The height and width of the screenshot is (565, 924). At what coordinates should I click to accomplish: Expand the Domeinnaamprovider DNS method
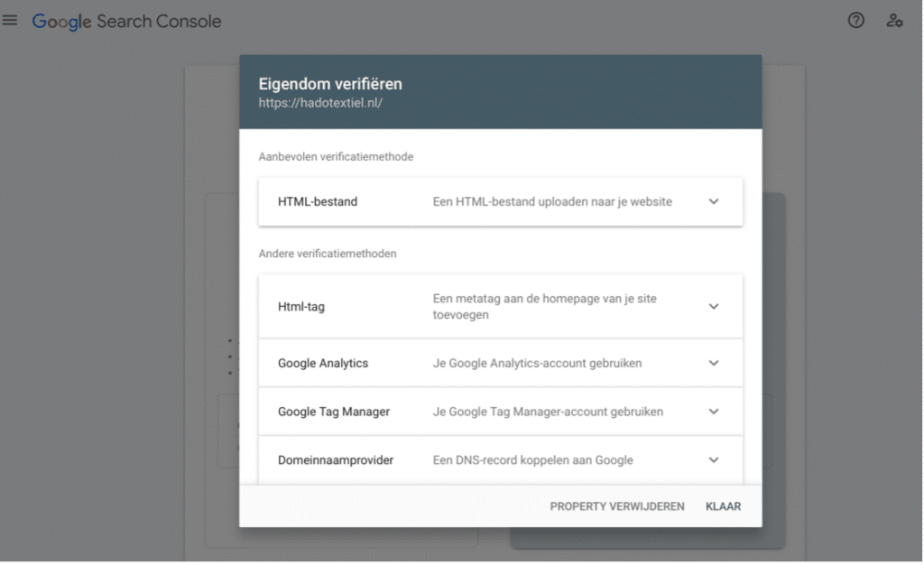tap(714, 459)
